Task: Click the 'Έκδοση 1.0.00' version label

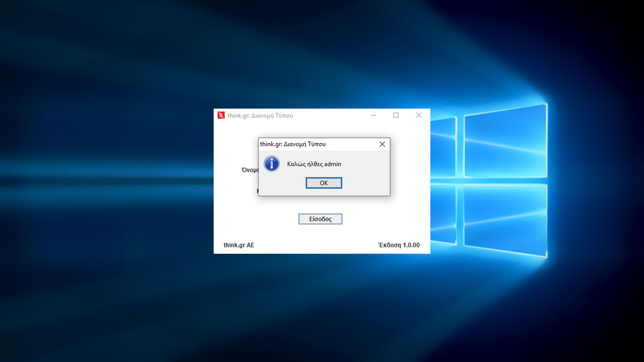Action: pos(399,245)
